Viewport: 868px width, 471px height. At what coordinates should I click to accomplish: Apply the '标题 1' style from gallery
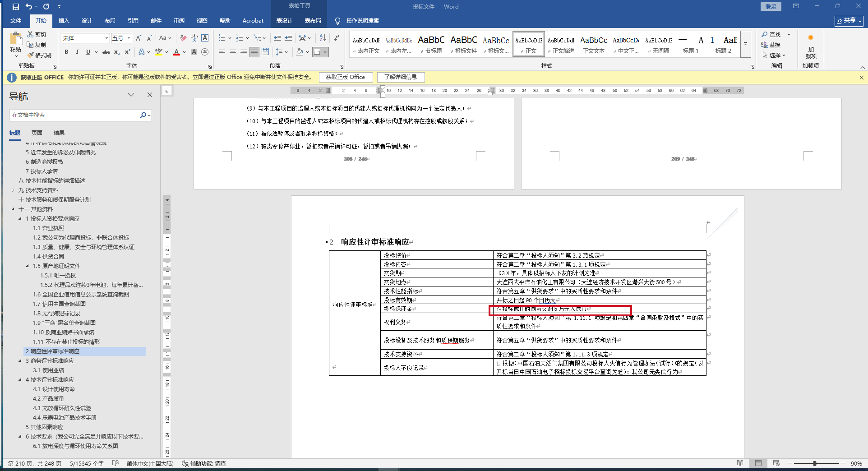tap(691, 44)
